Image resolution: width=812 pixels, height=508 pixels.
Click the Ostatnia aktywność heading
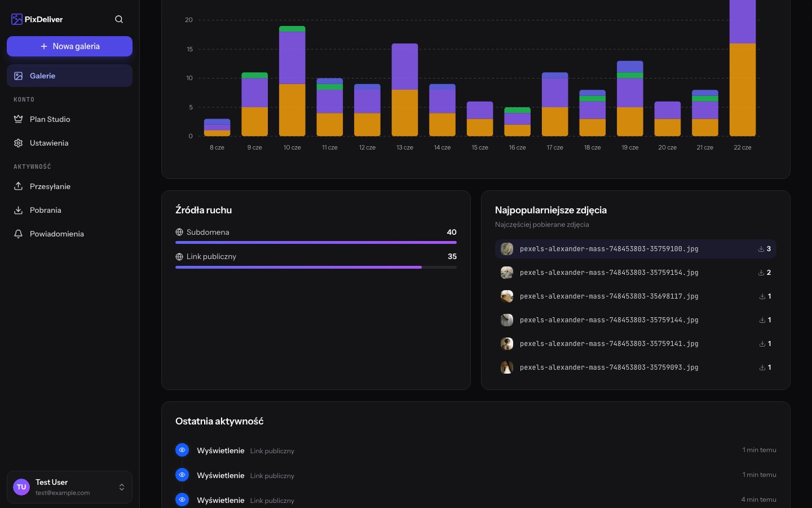click(x=219, y=421)
